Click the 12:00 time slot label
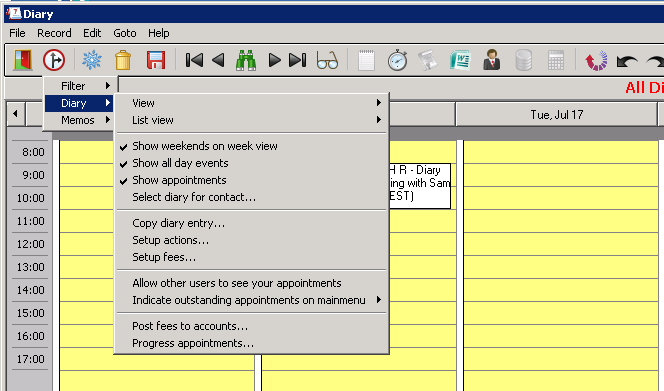This screenshot has height=391, width=664. pyautogui.click(x=30, y=244)
